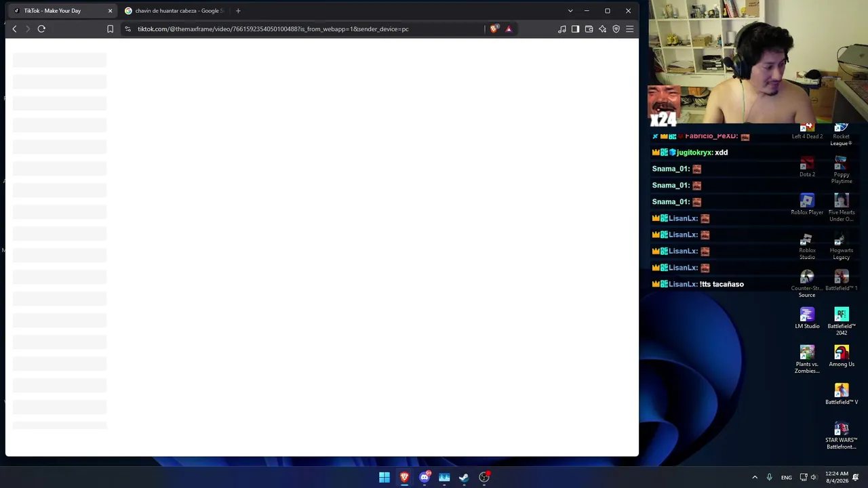Open the media playlist music icon
Viewport: 868px width, 488px height.
click(562, 29)
